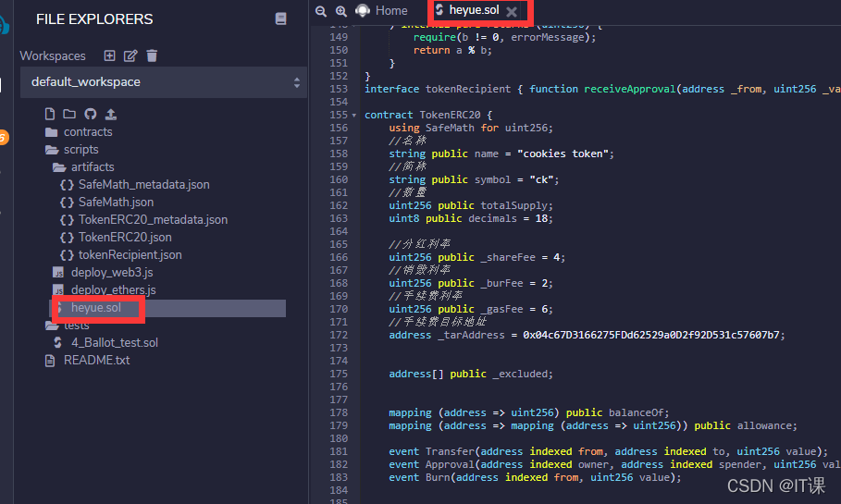Click the event Burn declaration line
841x504 pixels.
point(535,477)
